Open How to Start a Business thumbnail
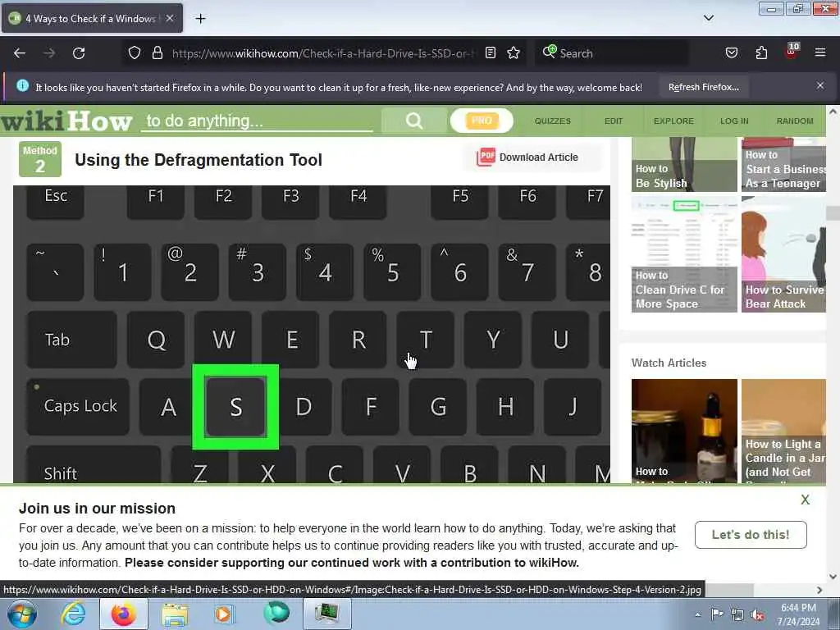Image resolution: width=840 pixels, height=630 pixels. [783, 164]
